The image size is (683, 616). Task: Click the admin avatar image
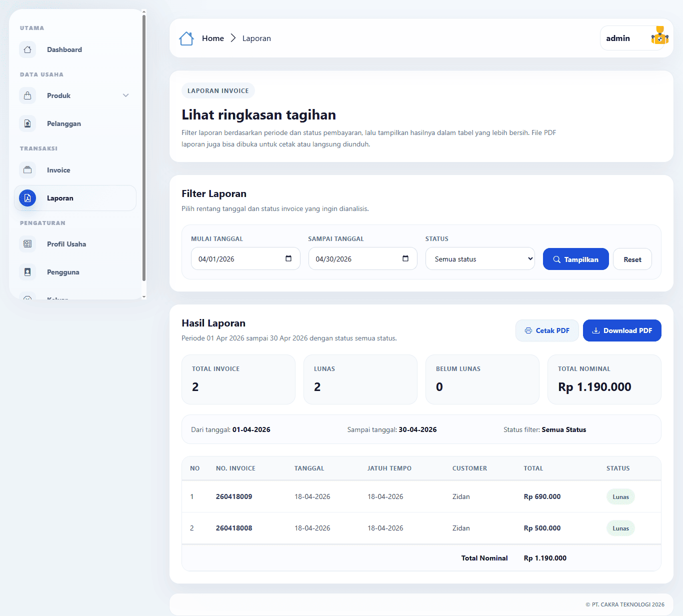pos(659,36)
